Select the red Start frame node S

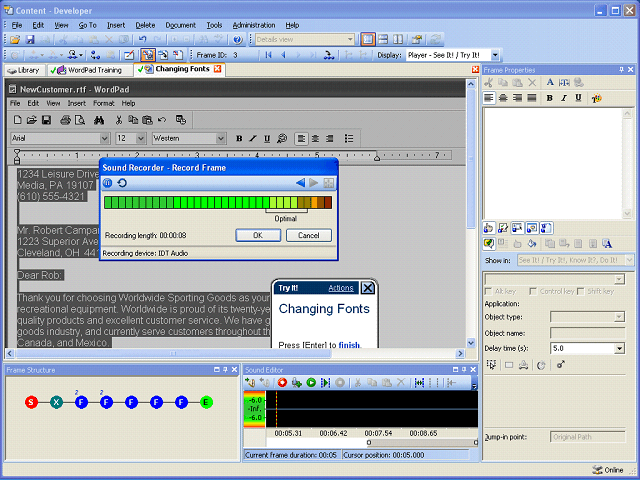point(31,402)
